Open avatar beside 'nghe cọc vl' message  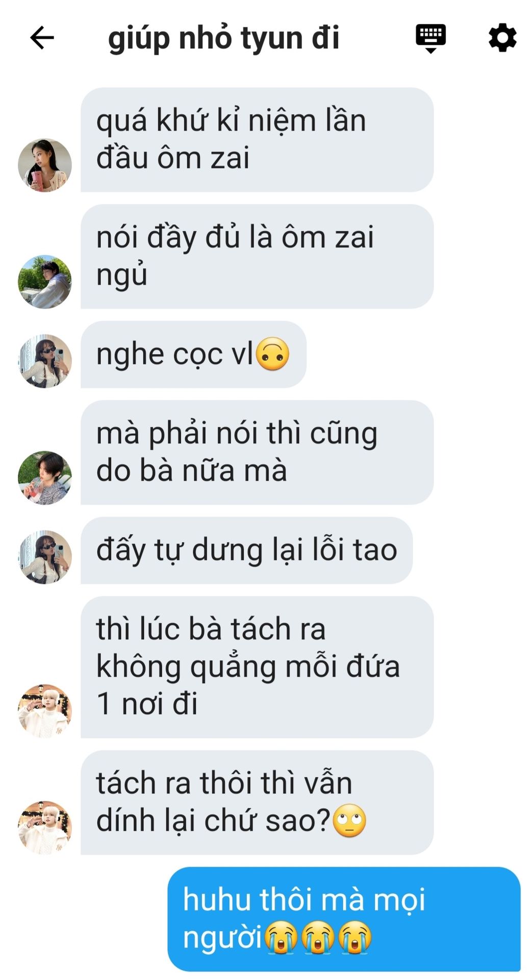pos(45,361)
